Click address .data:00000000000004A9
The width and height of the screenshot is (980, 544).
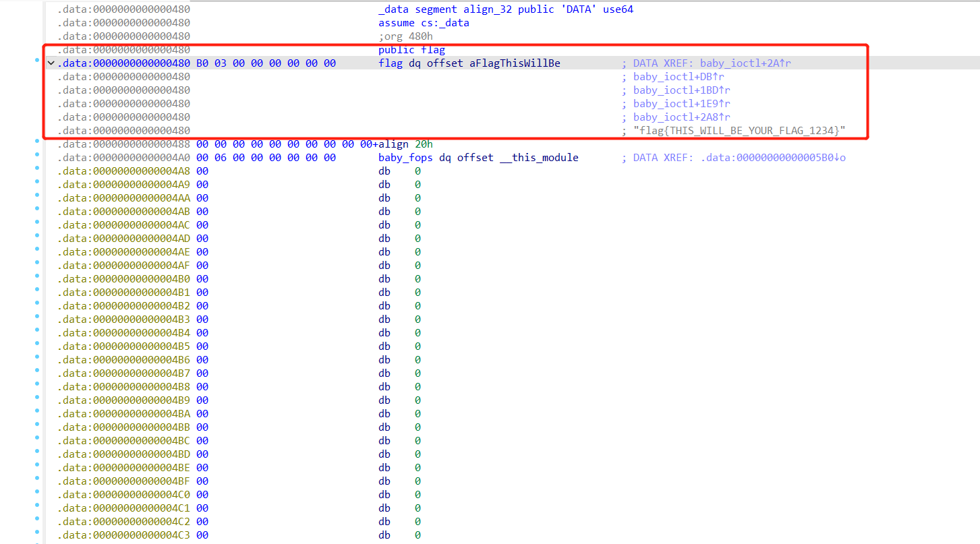pyautogui.click(x=123, y=185)
